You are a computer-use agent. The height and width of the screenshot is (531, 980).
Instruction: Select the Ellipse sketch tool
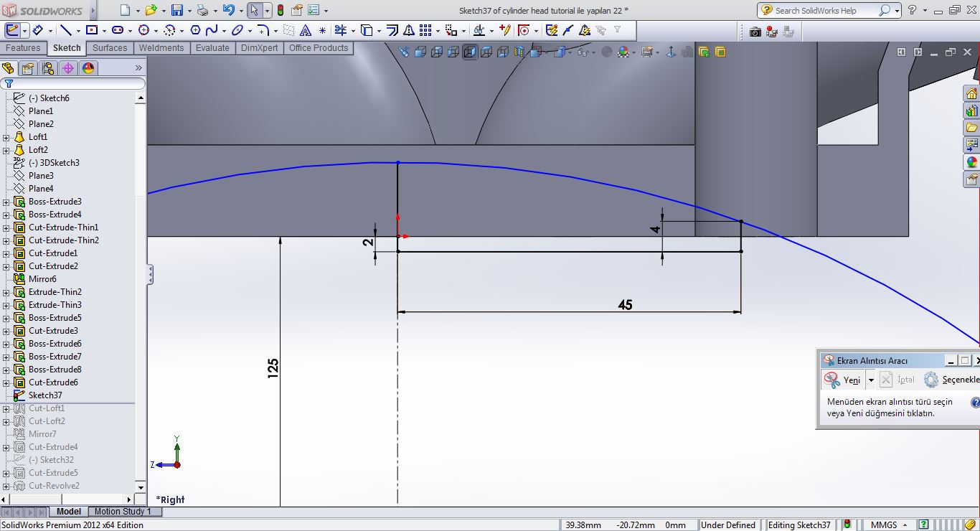237,30
